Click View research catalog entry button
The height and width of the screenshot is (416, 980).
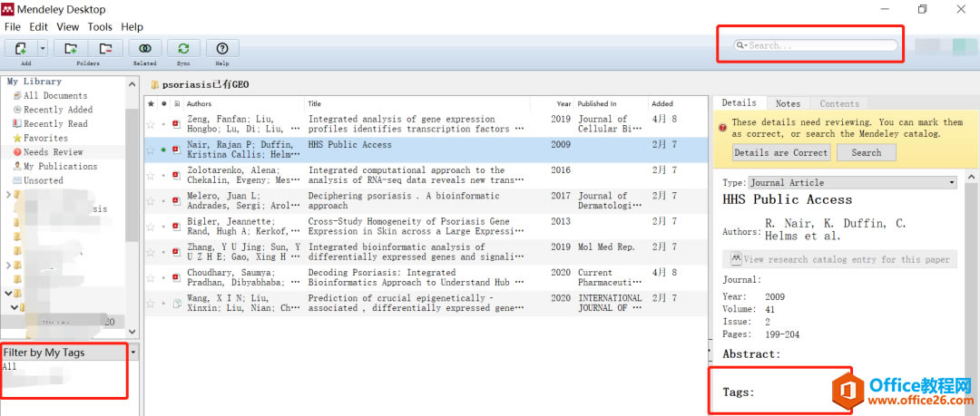[x=840, y=259]
